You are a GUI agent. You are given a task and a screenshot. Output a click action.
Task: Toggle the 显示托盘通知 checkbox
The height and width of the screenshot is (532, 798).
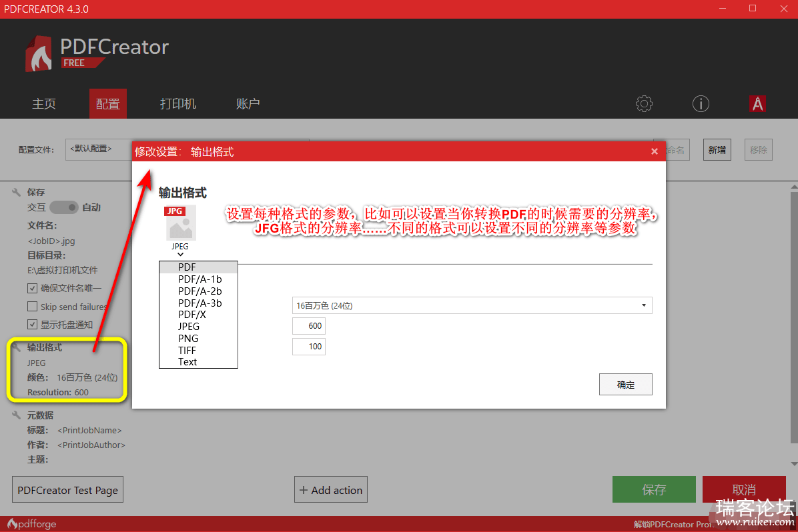click(32, 325)
